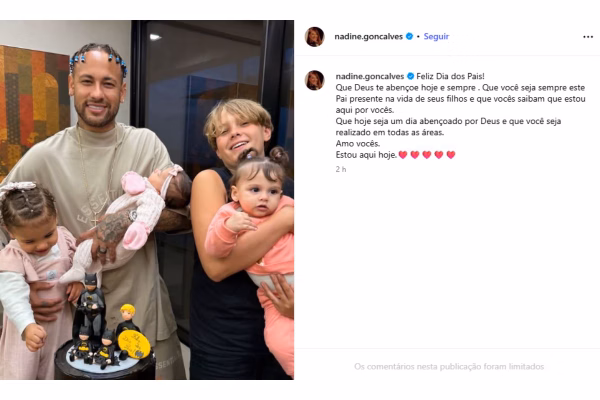Open the three-dot more options menu
The height and width of the screenshot is (400, 600).
coord(588,37)
